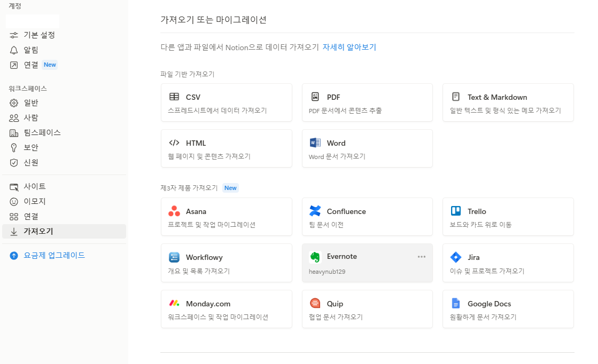Image resolution: width=598 pixels, height=364 pixels.
Task: Select the Word import card
Action: coord(367,148)
